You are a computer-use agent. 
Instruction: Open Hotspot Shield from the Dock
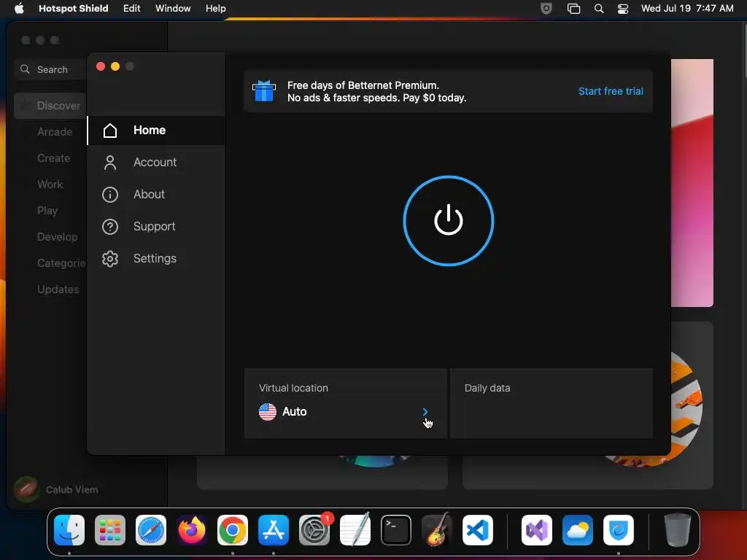(x=619, y=530)
